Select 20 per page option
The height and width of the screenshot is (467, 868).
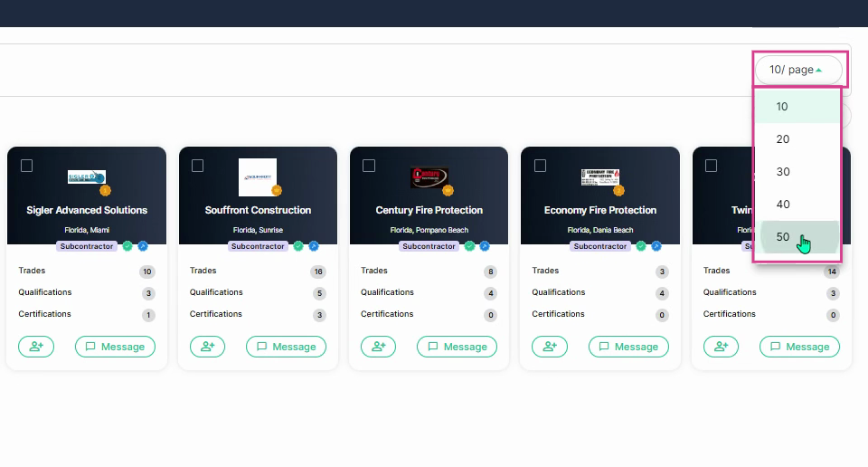click(x=797, y=139)
